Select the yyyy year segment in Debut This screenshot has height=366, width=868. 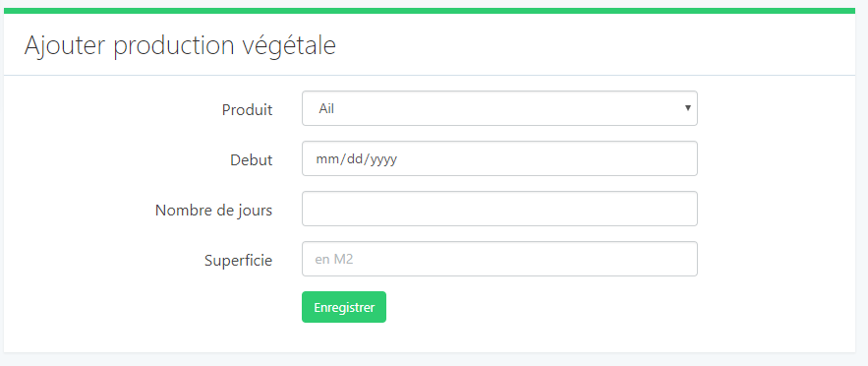pos(383,160)
